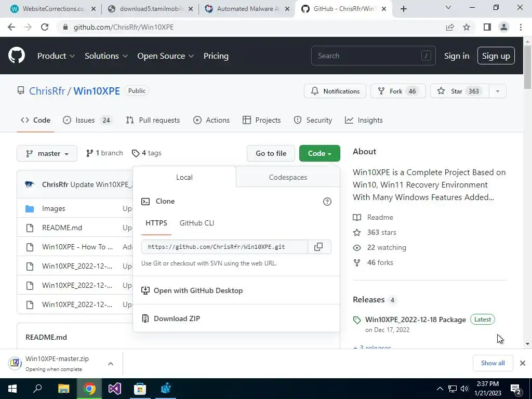
Task: Click the GitHub logo icon
Action: (x=17, y=56)
